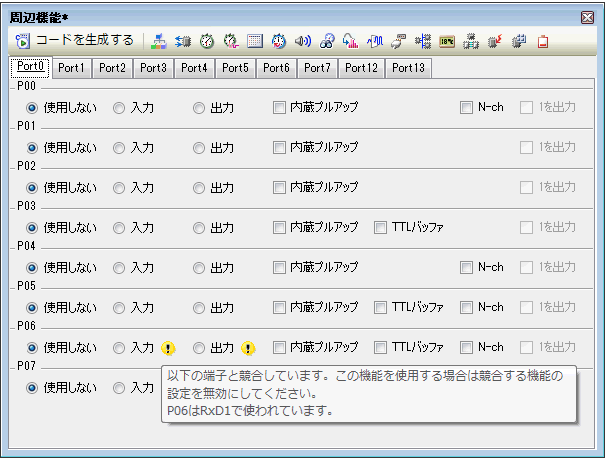Select the blue waveform icon in toolbar
Viewport: 608px width, 459px height.
click(x=374, y=42)
